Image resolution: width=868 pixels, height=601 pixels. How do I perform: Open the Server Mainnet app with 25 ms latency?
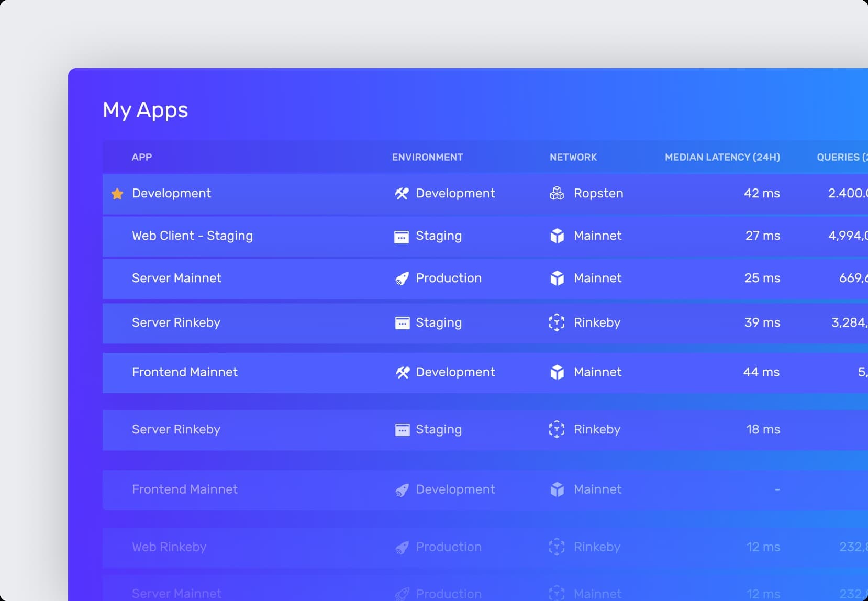click(x=176, y=279)
